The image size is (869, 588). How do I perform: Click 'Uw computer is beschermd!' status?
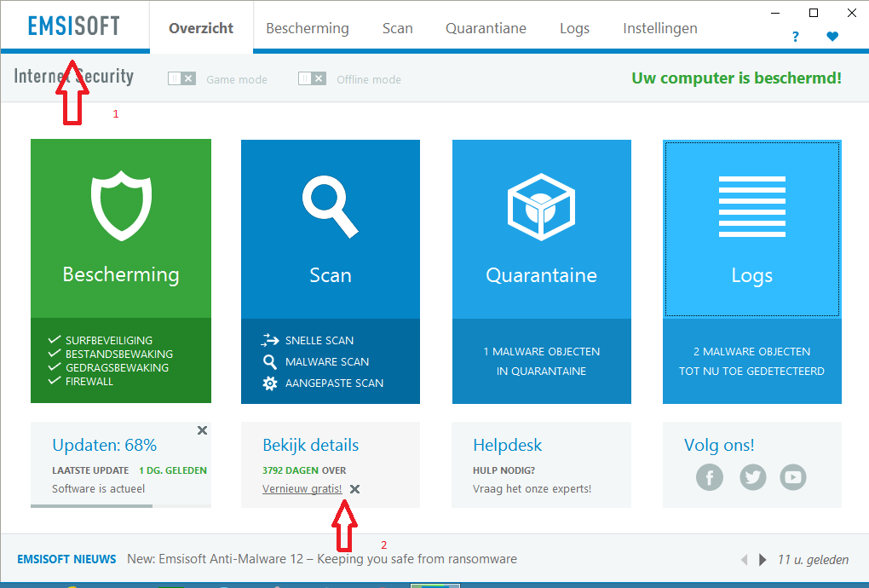point(737,78)
